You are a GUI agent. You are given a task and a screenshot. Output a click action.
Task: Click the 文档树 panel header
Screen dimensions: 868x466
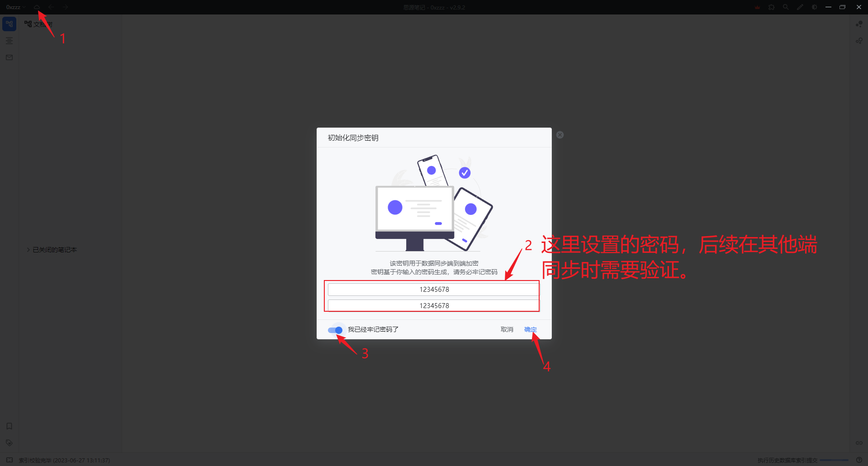pyautogui.click(x=38, y=24)
